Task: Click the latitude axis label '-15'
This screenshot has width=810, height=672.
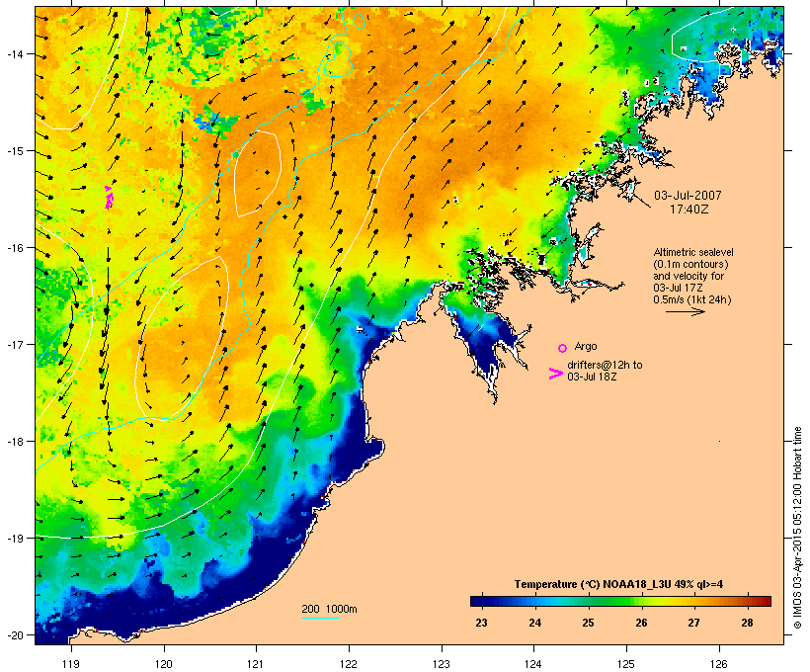Action: pos(14,151)
